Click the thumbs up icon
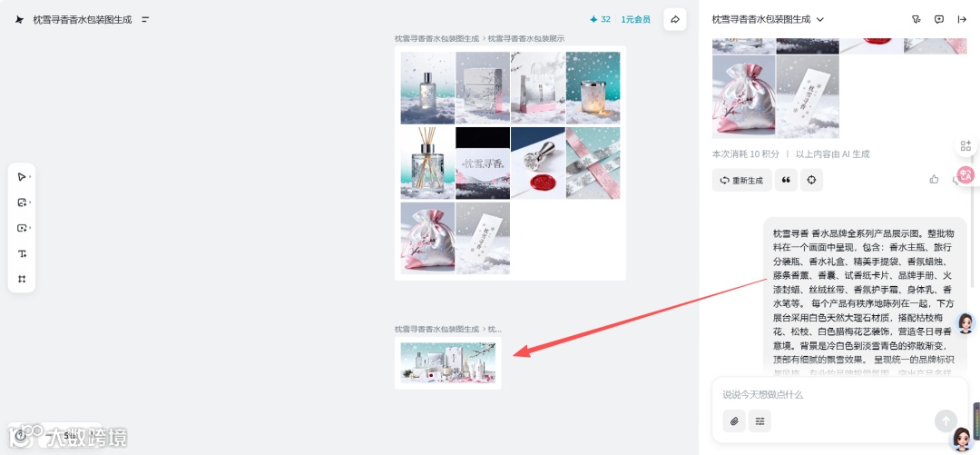980x455 pixels. coord(934,180)
